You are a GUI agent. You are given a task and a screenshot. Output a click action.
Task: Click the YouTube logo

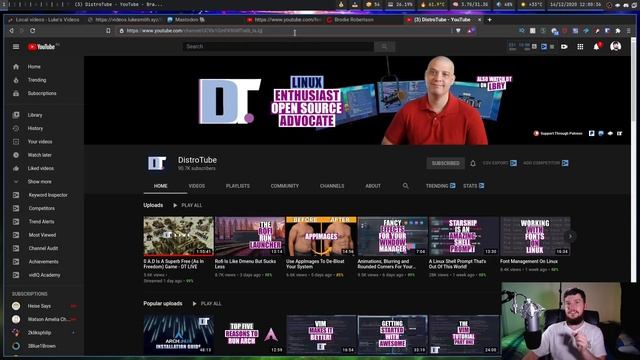click(42, 47)
